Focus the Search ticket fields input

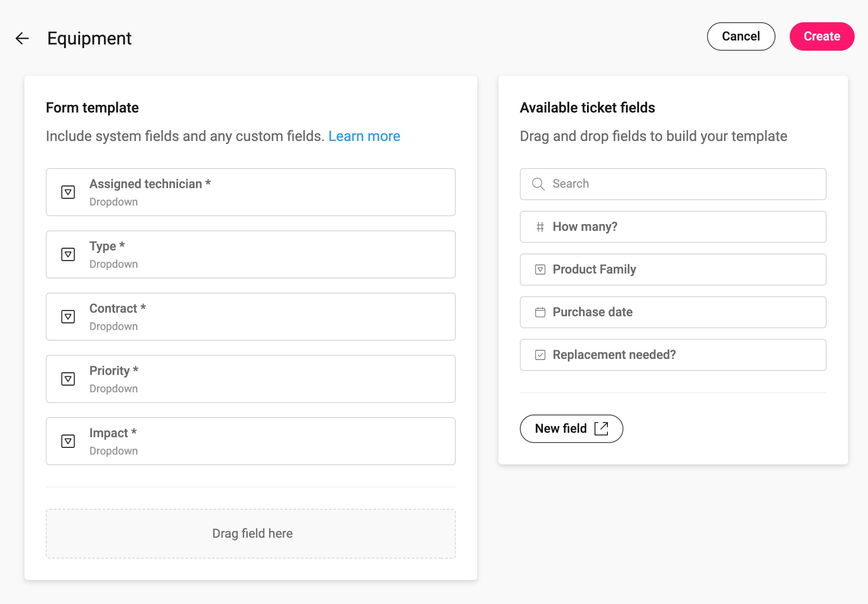pos(673,184)
